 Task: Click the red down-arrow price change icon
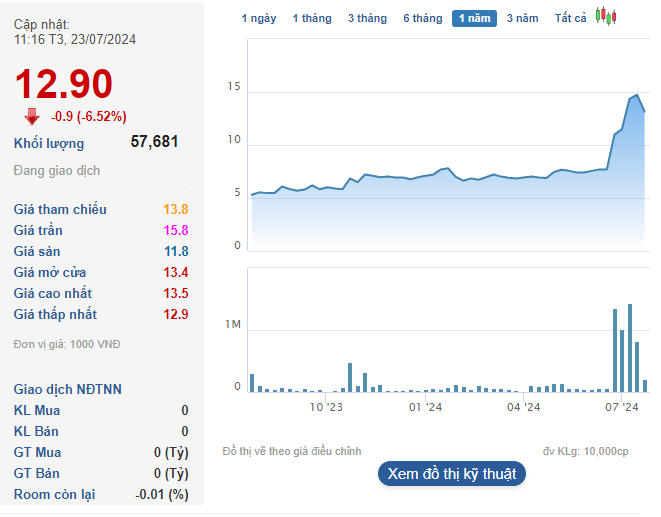[x=32, y=116]
